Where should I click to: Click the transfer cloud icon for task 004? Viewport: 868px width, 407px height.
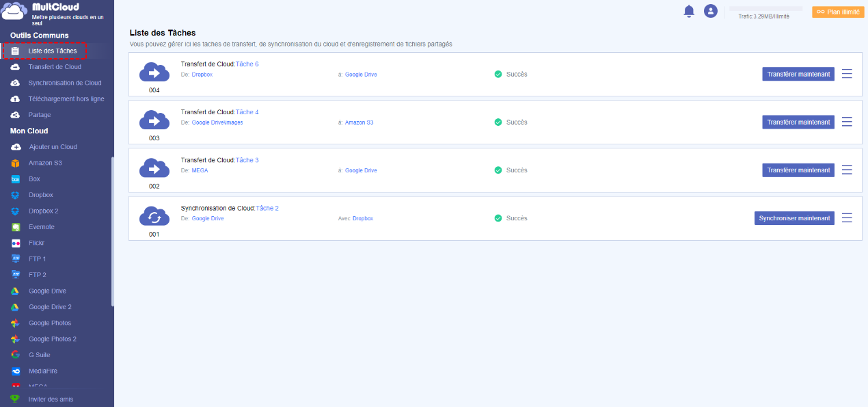pos(154,72)
